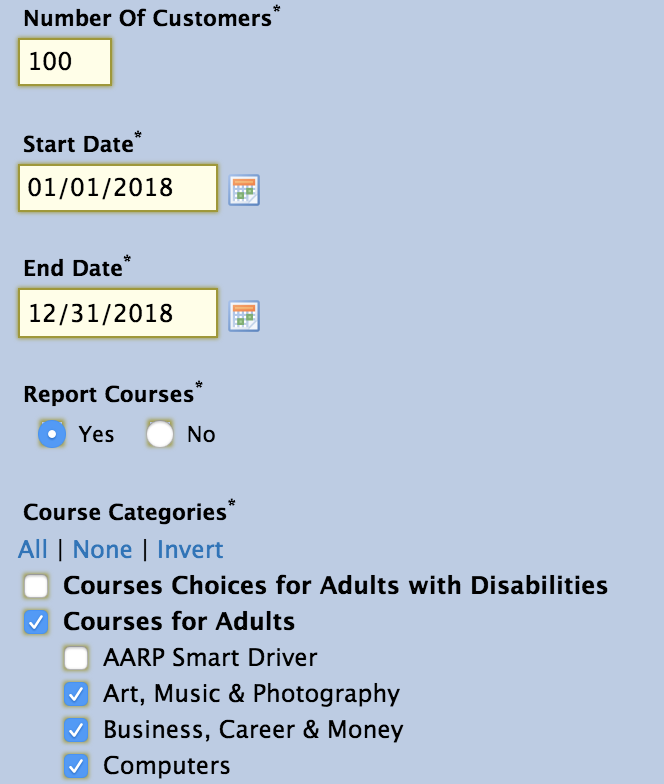Viewport: 664px width, 784px height.
Task: Select All course categories link
Action: [33, 550]
